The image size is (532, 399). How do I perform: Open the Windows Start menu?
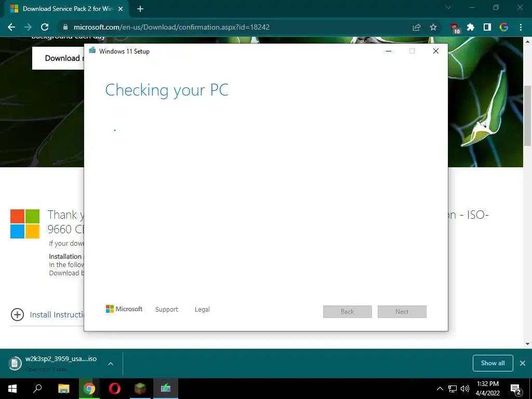click(x=12, y=389)
